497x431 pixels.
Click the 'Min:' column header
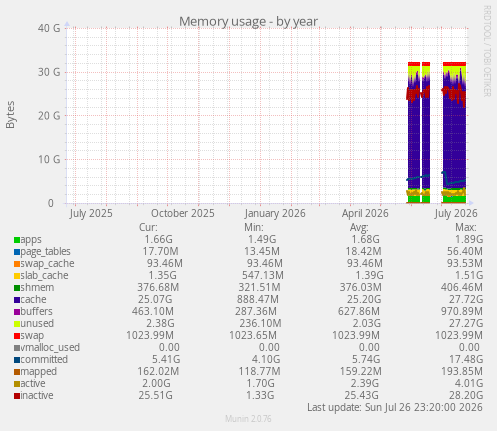coord(254,228)
